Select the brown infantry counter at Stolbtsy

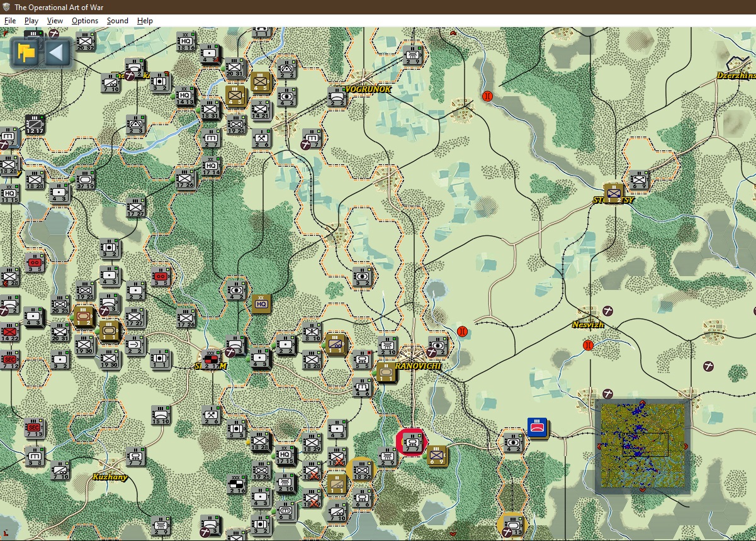click(x=613, y=192)
